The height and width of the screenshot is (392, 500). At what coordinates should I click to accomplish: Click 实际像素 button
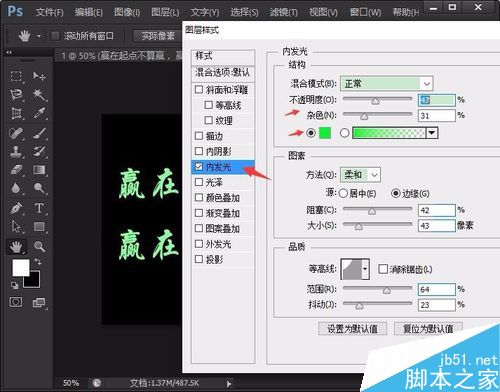[158, 36]
